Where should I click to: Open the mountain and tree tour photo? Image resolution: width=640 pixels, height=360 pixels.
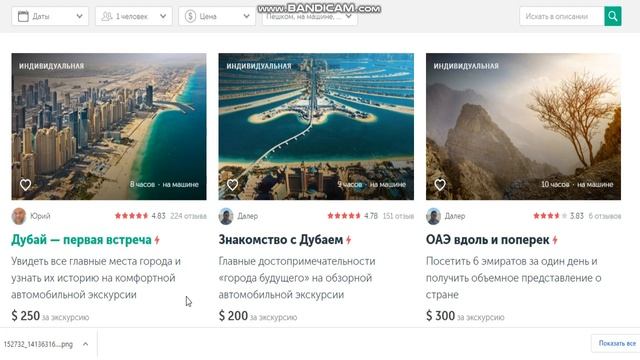tap(523, 127)
